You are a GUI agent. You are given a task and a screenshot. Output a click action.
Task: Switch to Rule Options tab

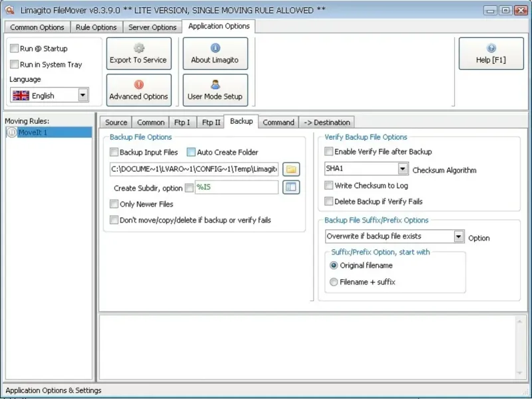click(x=96, y=27)
